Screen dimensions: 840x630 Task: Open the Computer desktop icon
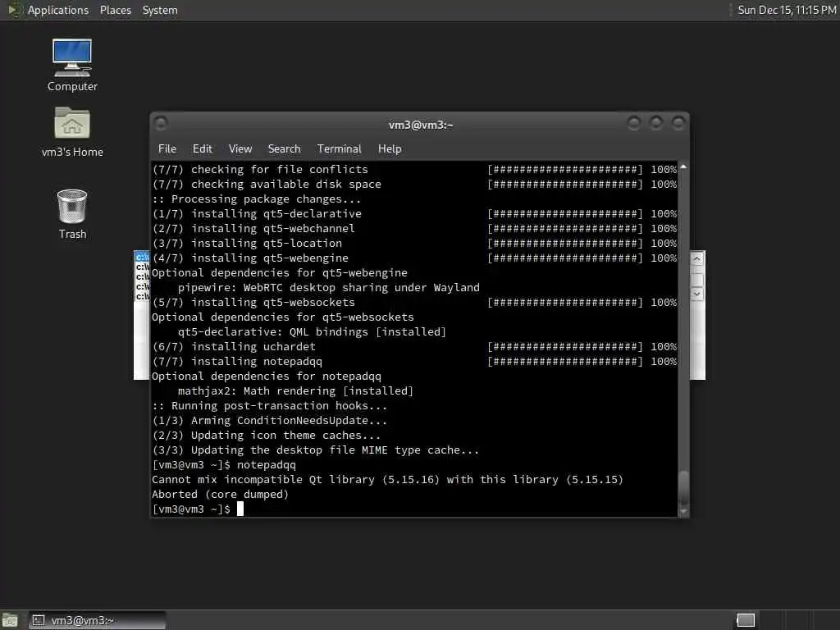(72, 64)
